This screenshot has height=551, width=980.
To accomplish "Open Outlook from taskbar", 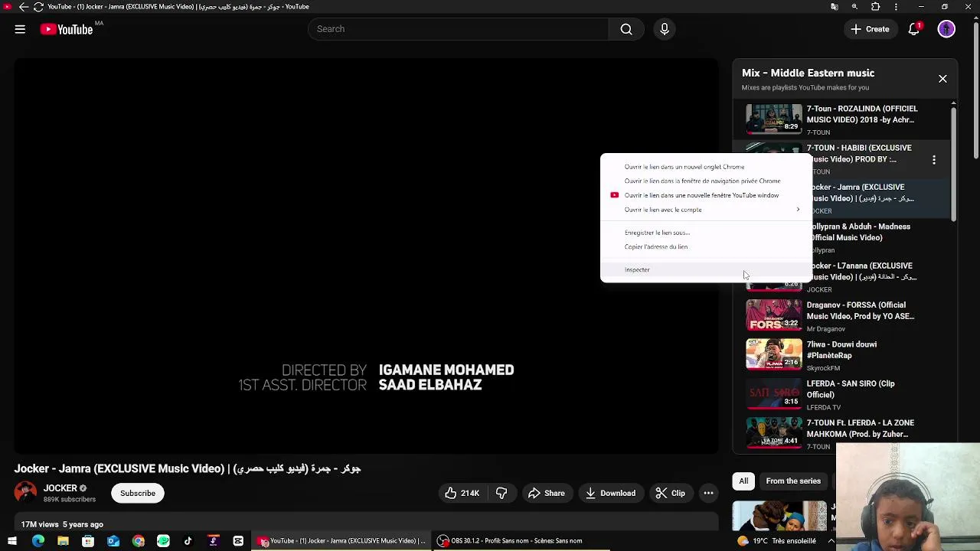I will click(x=113, y=541).
